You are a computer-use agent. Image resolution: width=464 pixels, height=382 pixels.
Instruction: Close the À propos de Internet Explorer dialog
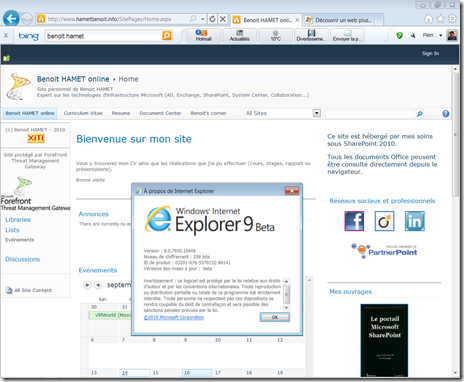[x=292, y=191]
